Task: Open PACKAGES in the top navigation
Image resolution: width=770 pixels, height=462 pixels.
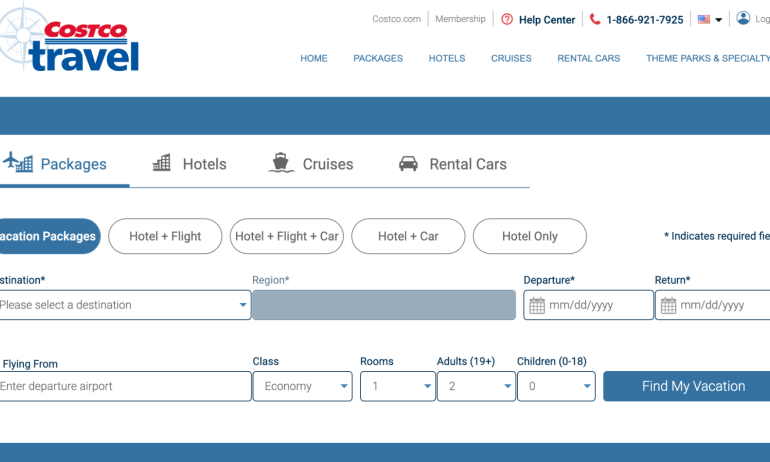Action: pyautogui.click(x=378, y=58)
